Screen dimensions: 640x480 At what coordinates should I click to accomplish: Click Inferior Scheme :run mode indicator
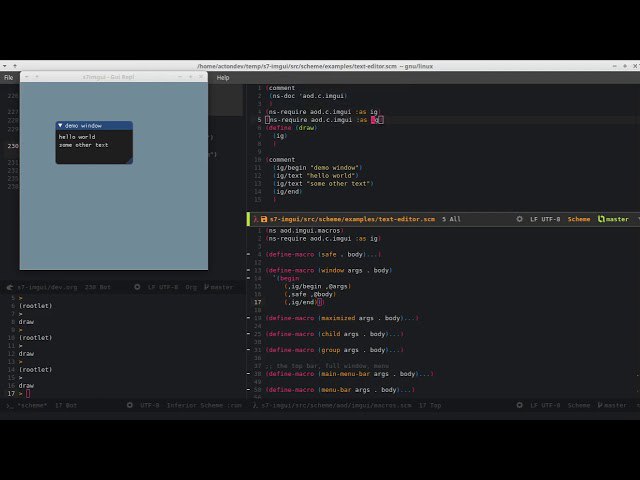point(204,405)
